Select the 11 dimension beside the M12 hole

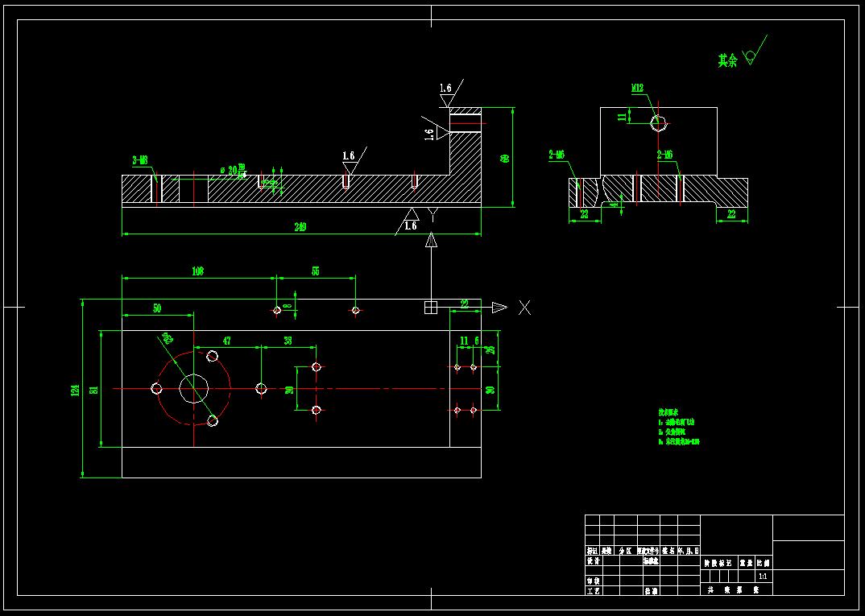coord(623,117)
